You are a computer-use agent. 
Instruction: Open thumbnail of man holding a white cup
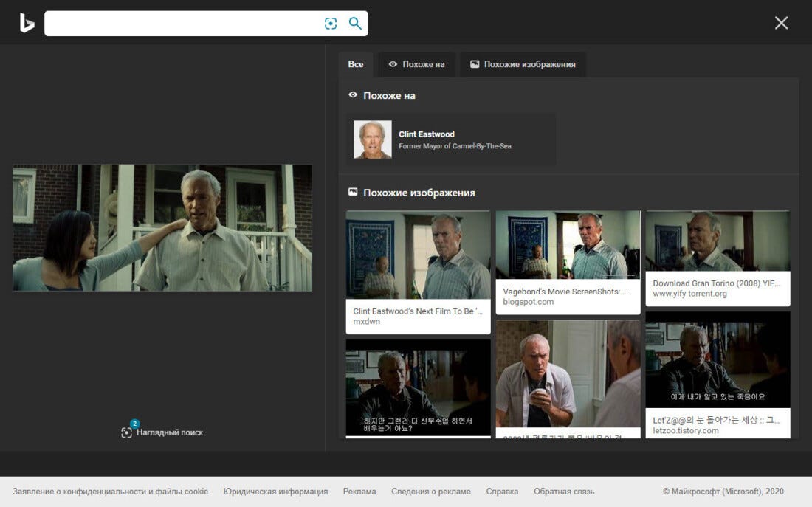click(568, 373)
